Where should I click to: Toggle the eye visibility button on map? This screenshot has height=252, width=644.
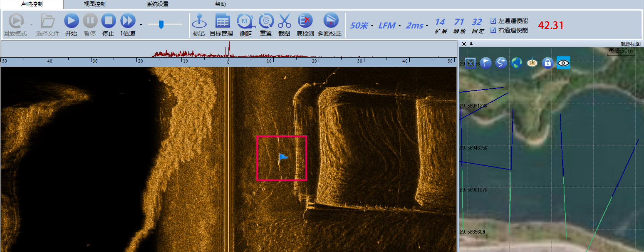[x=563, y=63]
